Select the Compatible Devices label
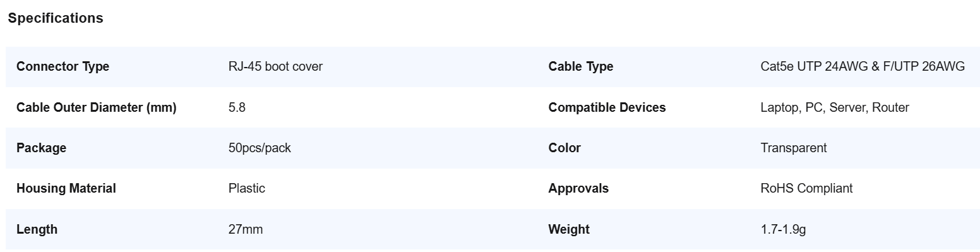The width and height of the screenshot is (980, 252). coord(607,107)
